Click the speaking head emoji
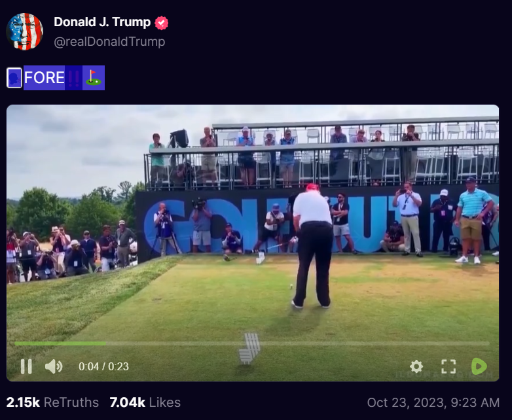Image resolution: width=512 pixels, height=420 pixels. [14, 78]
